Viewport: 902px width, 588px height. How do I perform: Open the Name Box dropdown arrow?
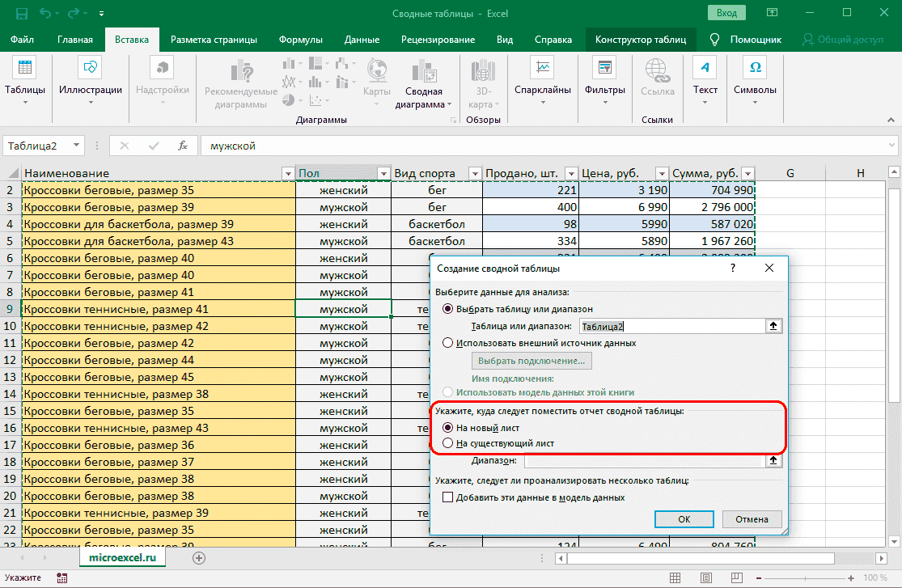(78, 146)
